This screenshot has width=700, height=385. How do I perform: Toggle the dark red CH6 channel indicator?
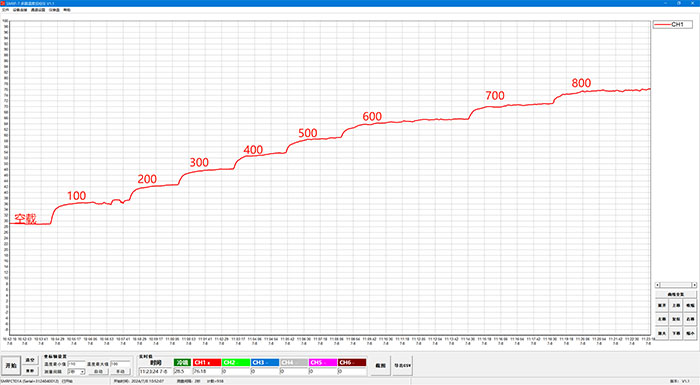click(x=352, y=362)
